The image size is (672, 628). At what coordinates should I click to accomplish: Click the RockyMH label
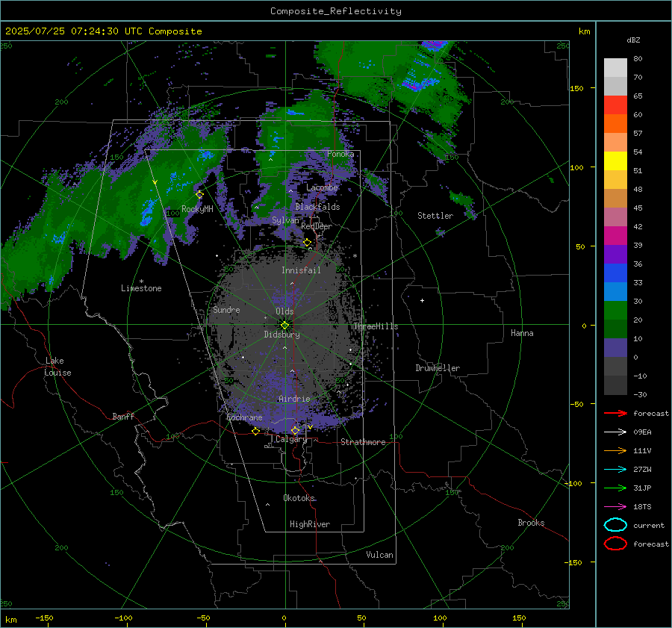(197, 209)
